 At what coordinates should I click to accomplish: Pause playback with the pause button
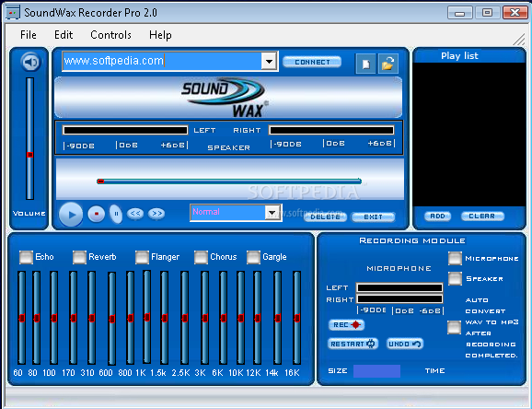(x=116, y=214)
